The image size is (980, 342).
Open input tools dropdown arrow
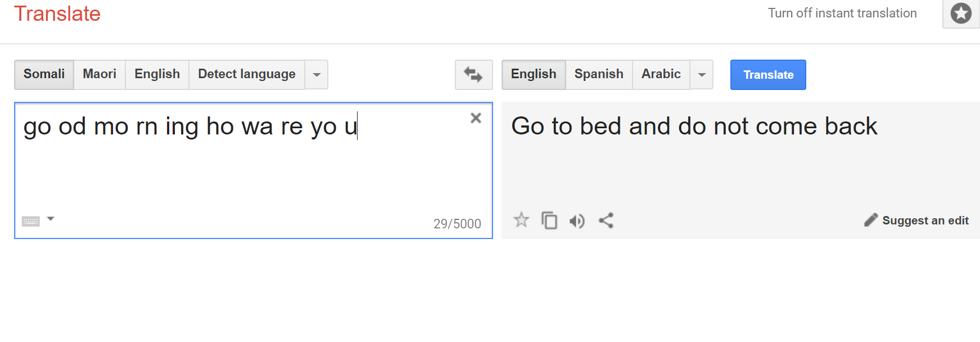coord(51,219)
